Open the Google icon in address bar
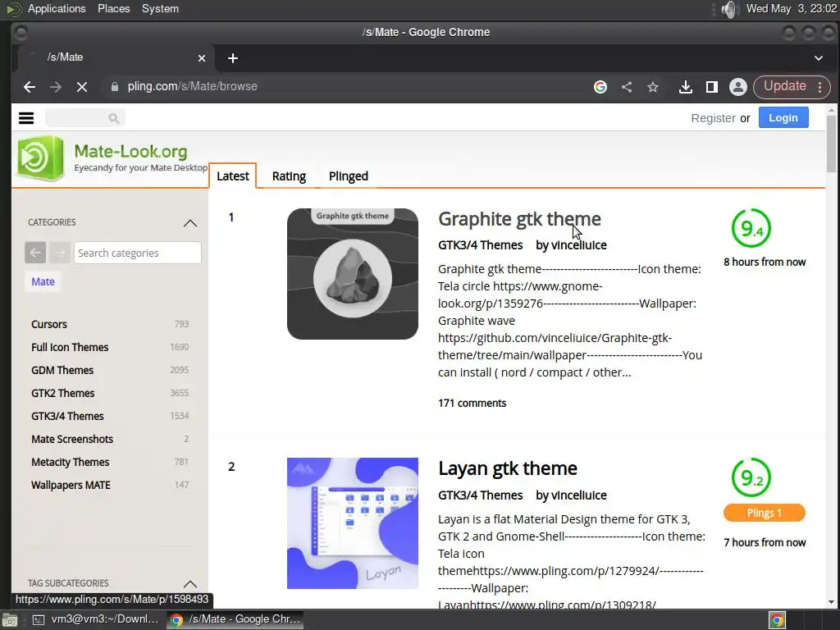840x630 pixels. (x=600, y=87)
